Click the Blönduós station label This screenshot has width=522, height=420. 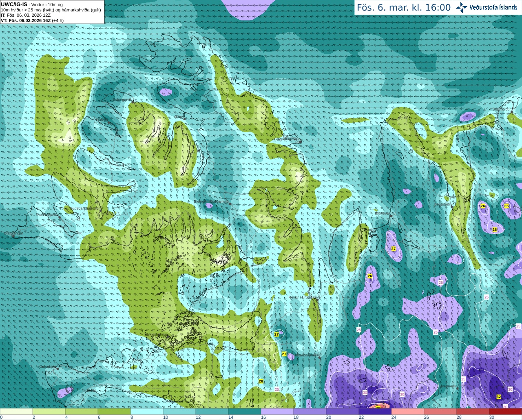tap(383, 213)
